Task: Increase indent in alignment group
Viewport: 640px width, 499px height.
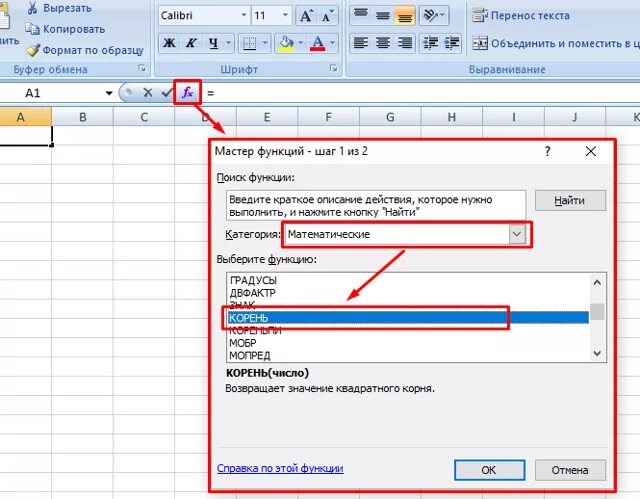Action: [x=451, y=43]
